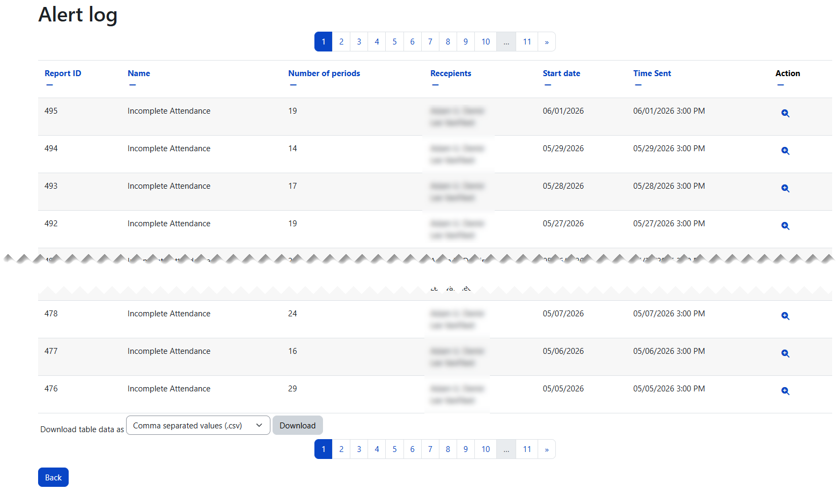Click periods value 24 in row 478

(x=292, y=314)
